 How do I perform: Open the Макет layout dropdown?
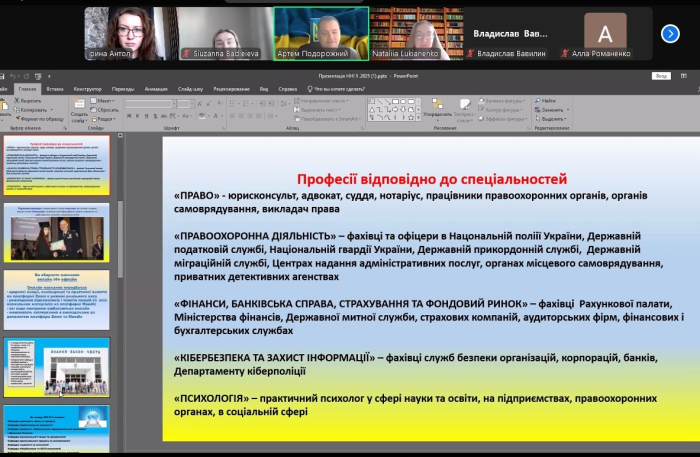tap(103, 100)
